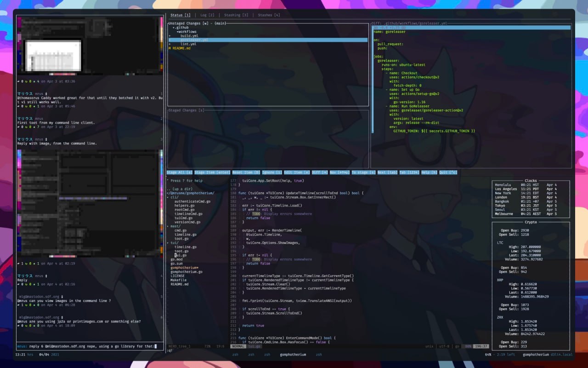Screen dimensions: 588x368
Task: Open the Stashing [3] tab
Action: point(236,15)
